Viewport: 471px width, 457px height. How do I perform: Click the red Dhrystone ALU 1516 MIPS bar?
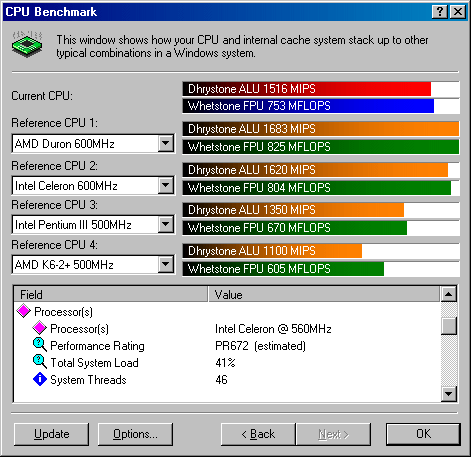coord(307,89)
